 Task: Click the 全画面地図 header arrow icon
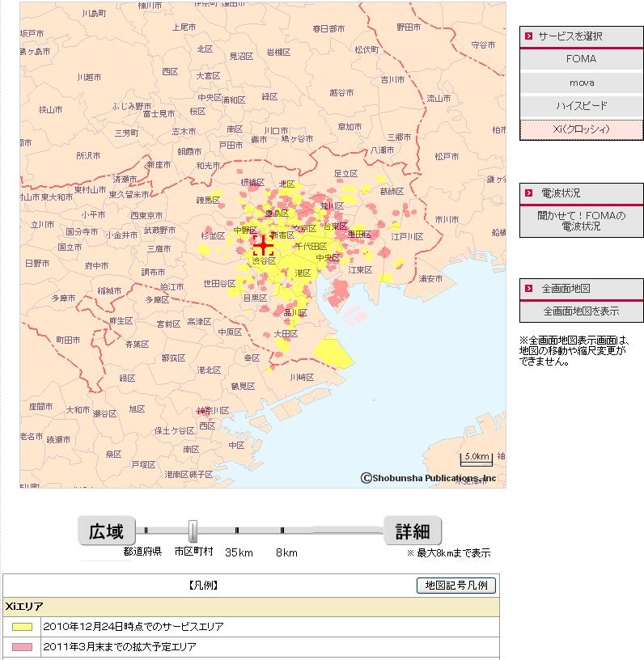tap(528, 289)
